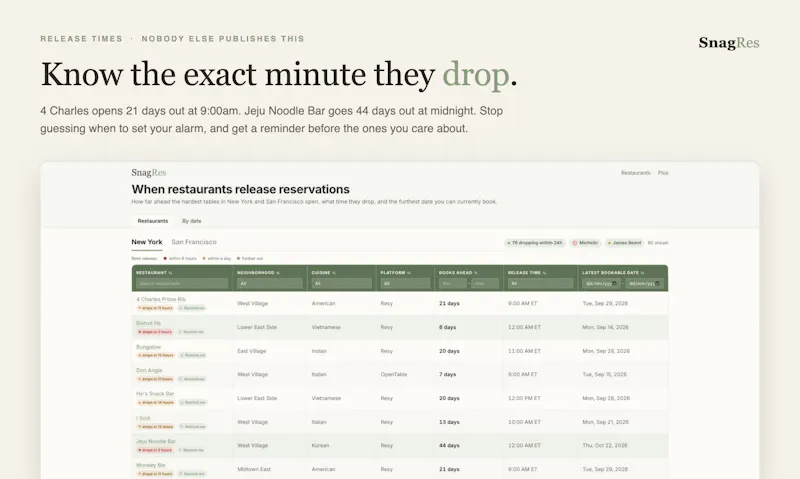Click the 'drops in 2 hours' badge for Jeju Noodle Bar

click(155, 450)
